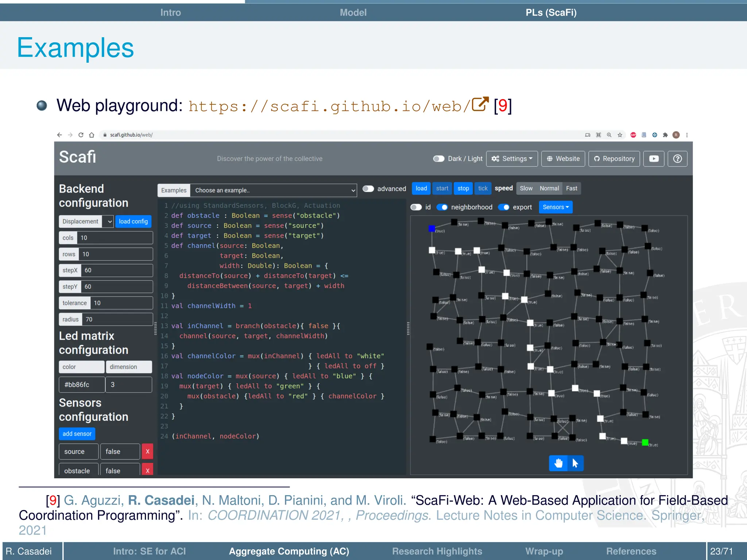
Task: Click the tick button
Action: pyautogui.click(x=483, y=188)
